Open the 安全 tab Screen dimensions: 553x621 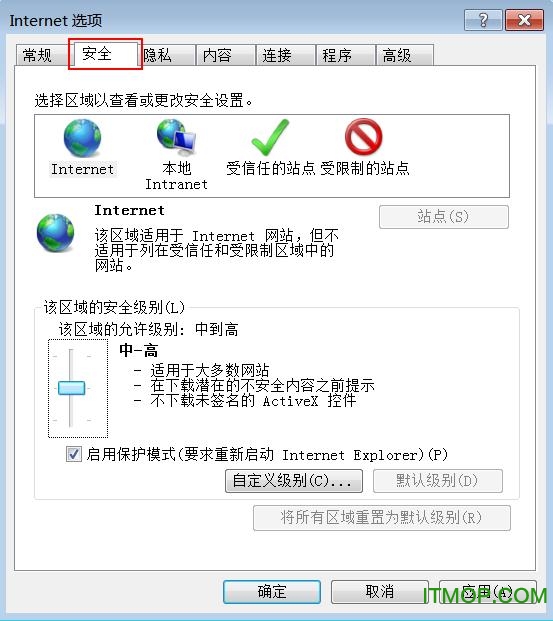click(105, 53)
